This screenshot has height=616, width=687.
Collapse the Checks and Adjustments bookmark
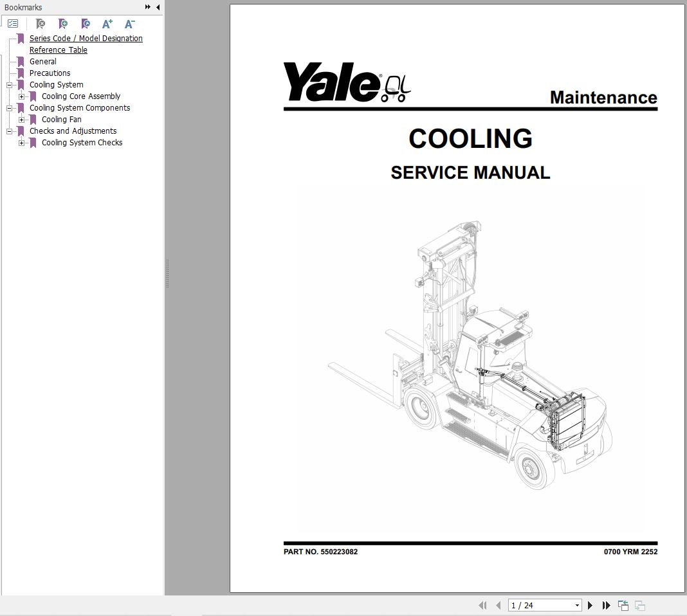(x=9, y=131)
